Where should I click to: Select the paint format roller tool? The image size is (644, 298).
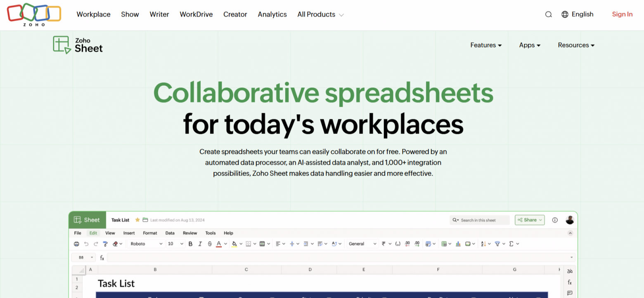coord(105,244)
